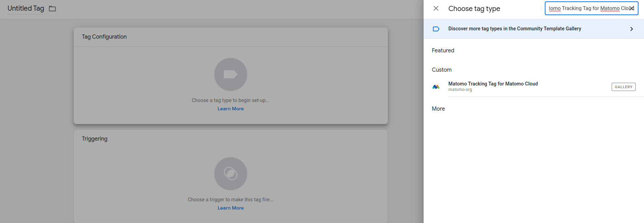The width and height of the screenshot is (644, 223).
Task: Open the Community Template Gallery banner
Action: click(515, 29)
